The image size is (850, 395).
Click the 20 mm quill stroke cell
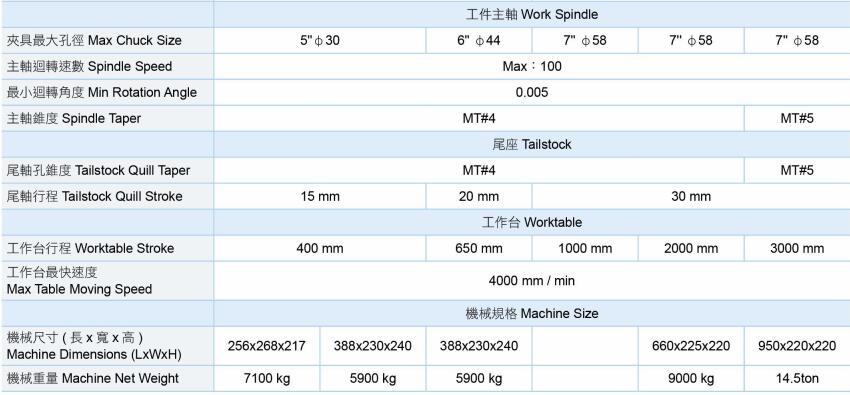pyautogui.click(x=479, y=197)
